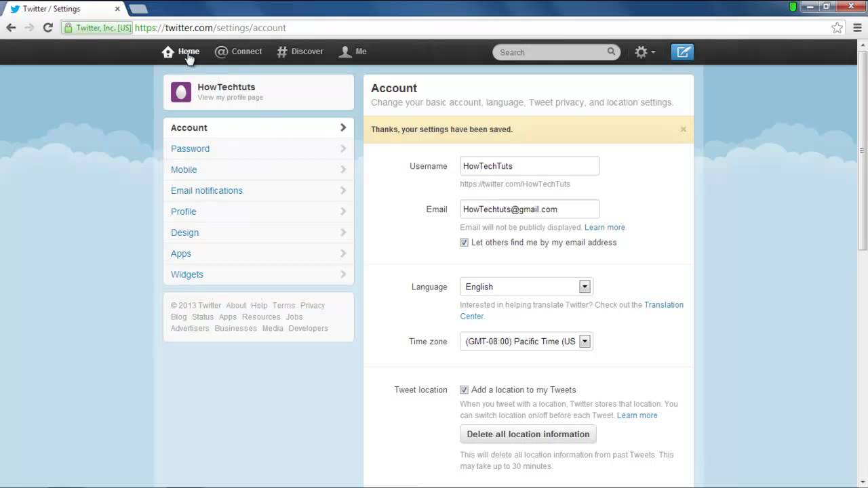Open Apps settings

(x=258, y=253)
